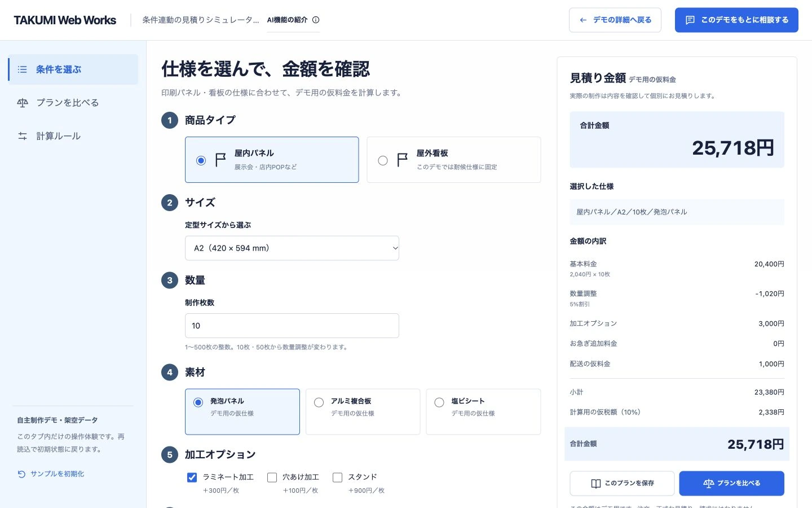Click the reset arrow icon beside サンプルを初期化
Screen dimensions: 812x508
(21, 474)
